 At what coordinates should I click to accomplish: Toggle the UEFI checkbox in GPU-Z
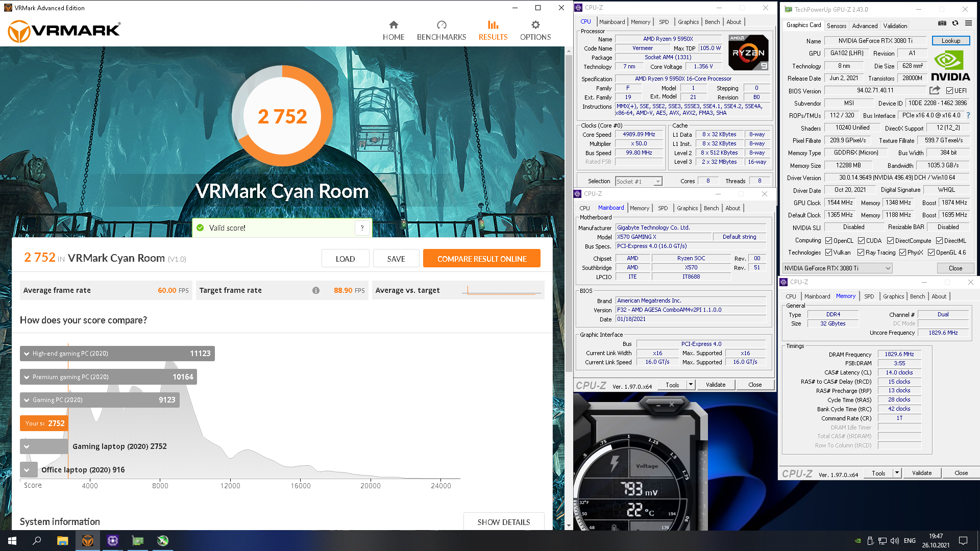point(949,91)
